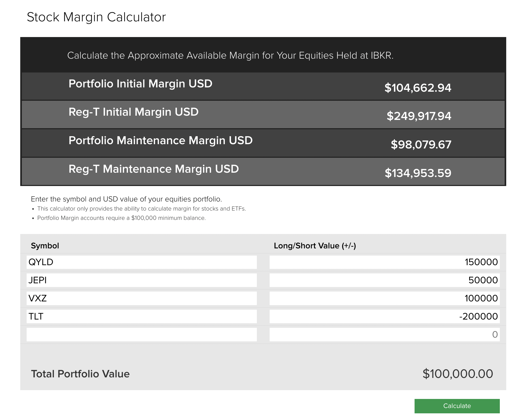Click the Calculate button

pyautogui.click(x=457, y=406)
